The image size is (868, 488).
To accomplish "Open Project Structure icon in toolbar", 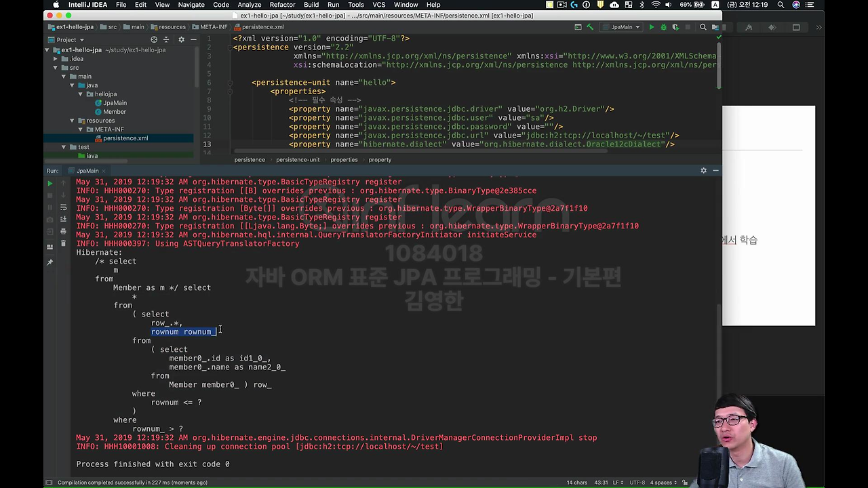I will point(716,27).
